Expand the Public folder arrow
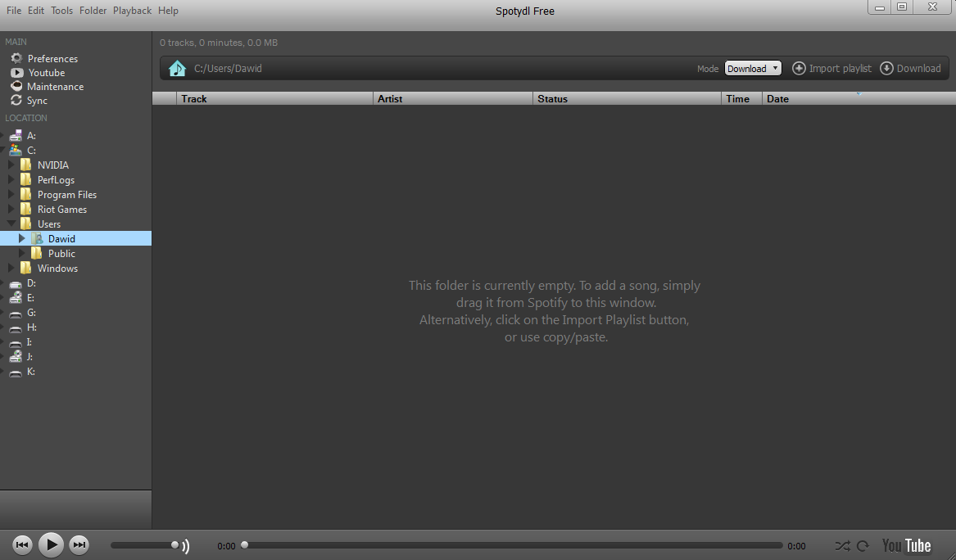Image resolution: width=956 pixels, height=560 pixels. coord(22,253)
